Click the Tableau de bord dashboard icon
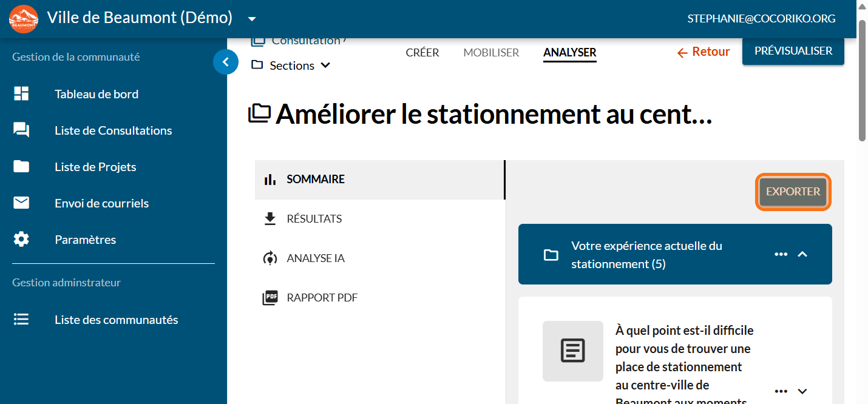The width and height of the screenshot is (868, 404). [21, 93]
